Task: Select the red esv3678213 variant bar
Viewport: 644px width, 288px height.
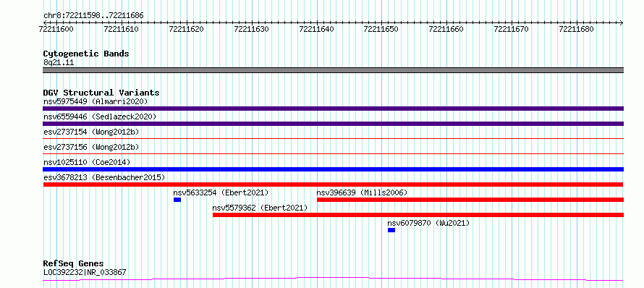Action: coord(333,185)
